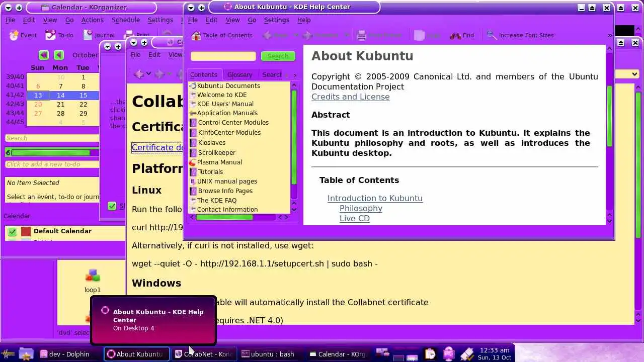Screen dimensions: 644x362
Task: Open the Live CD contents link
Action: [355, 218]
